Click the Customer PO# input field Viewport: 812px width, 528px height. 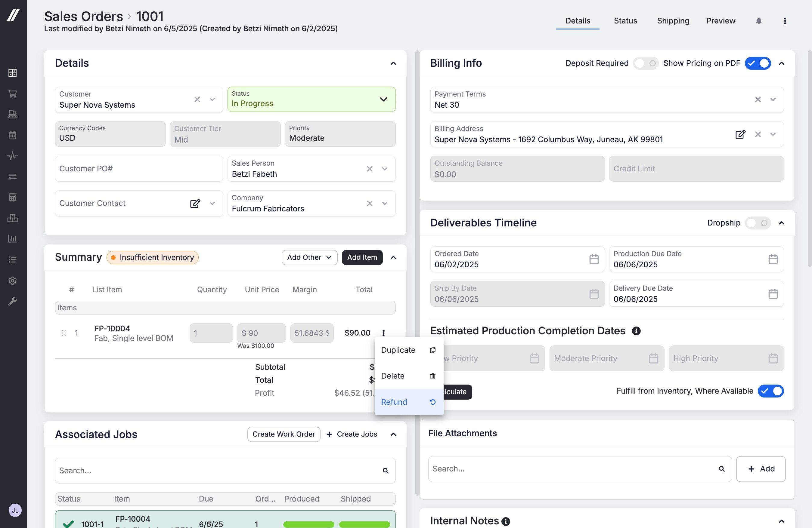click(x=138, y=169)
